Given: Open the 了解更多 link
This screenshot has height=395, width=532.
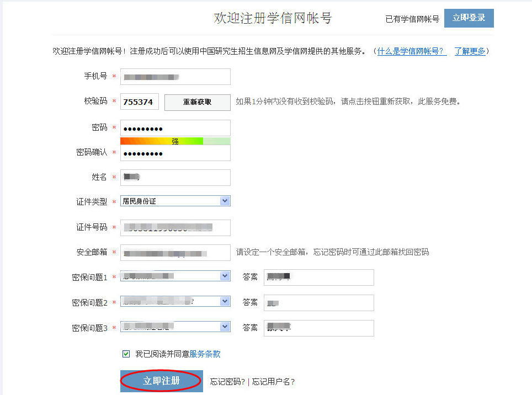Looking at the screenshot, I should [470, 51].
